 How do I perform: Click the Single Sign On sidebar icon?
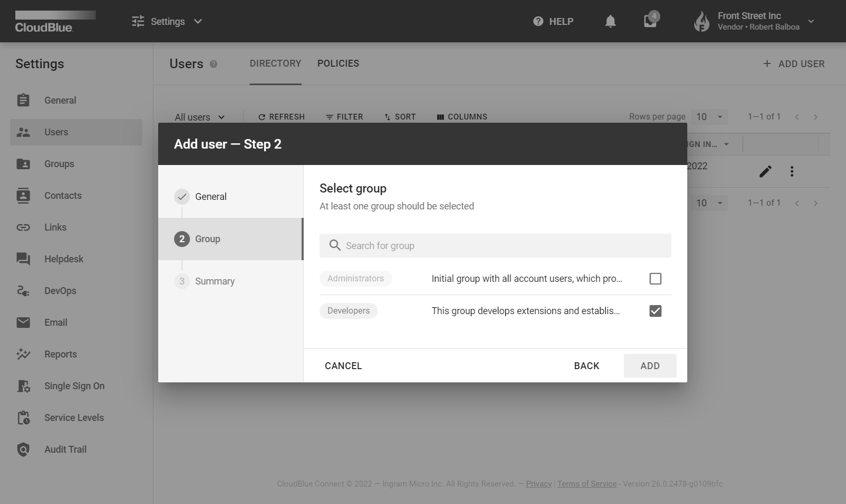pyautogui.click(x=23, y=386)
